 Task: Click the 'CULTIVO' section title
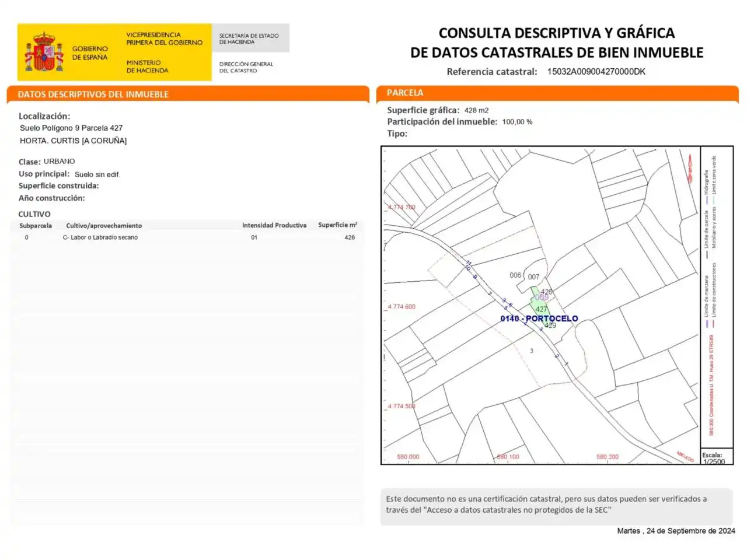click(x=34, y=214)
